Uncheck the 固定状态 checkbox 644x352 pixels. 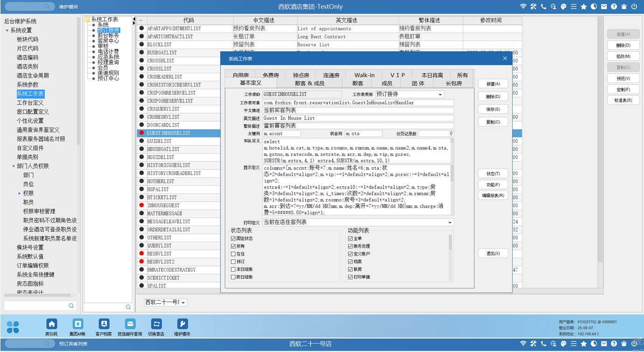click(233, 238)
